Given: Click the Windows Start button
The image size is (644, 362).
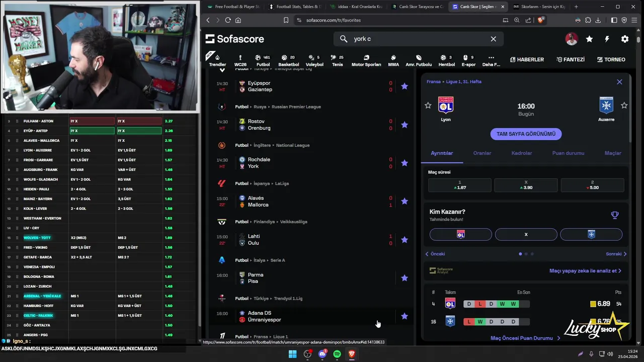Looking at the screenshot, I should (292, 354).
